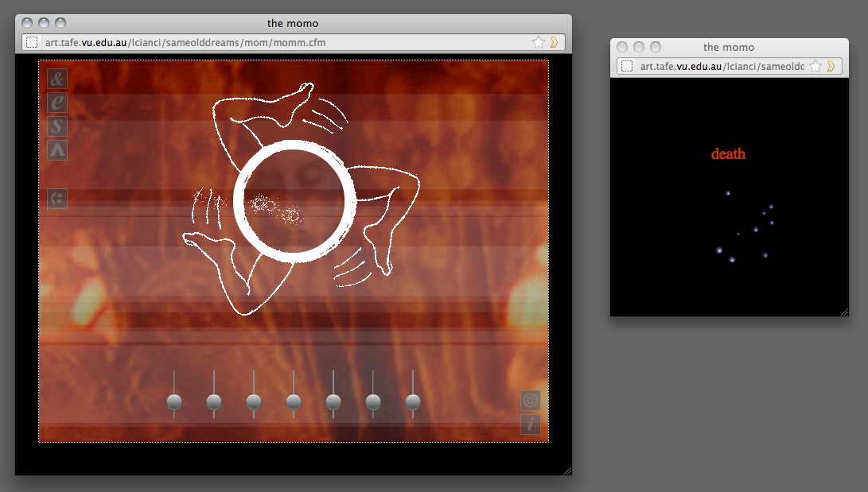Click the rightmost slider knob

coord(413,402)
